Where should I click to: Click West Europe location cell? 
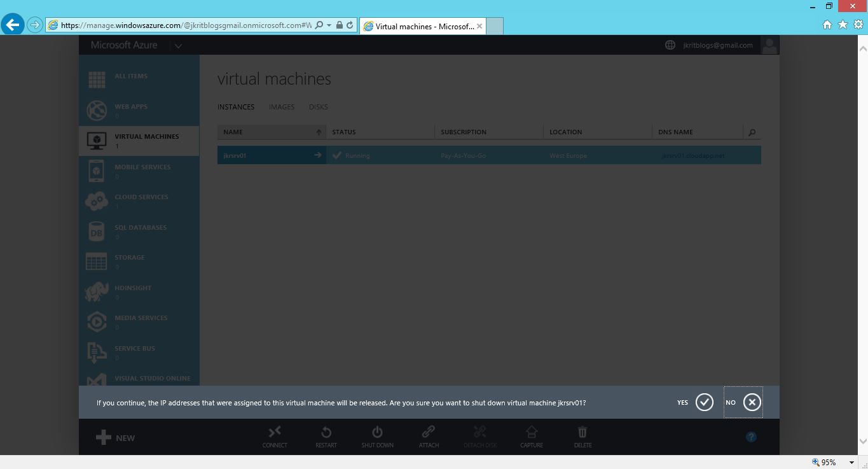pos(598,155)
